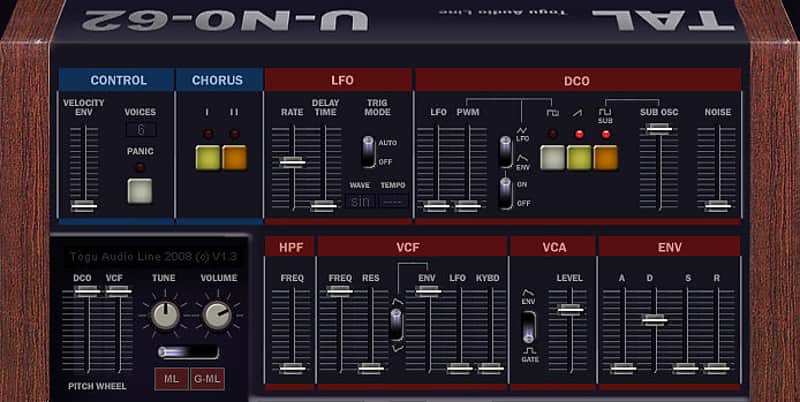Click the PANIC indicator LED
This screenshot has width=800, height=402.
[x=140, y=167]
